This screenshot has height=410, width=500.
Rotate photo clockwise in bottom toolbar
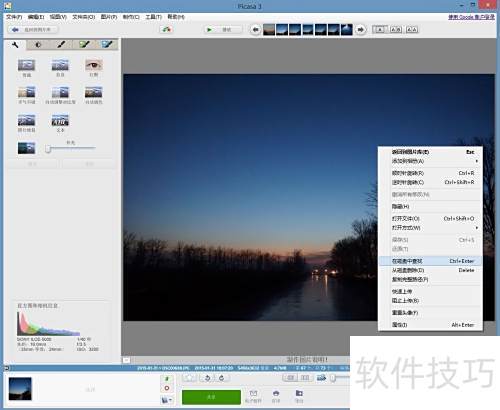[x=222, y=378]
